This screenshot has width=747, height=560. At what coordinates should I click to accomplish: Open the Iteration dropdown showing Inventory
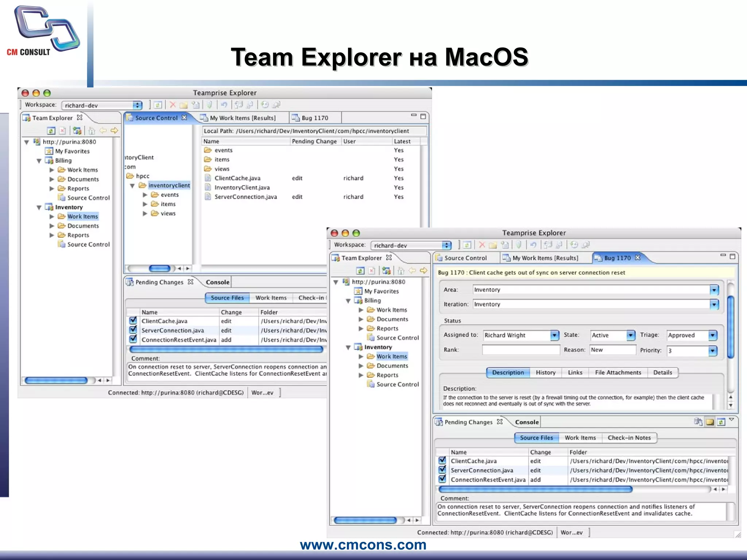(714, 304)
